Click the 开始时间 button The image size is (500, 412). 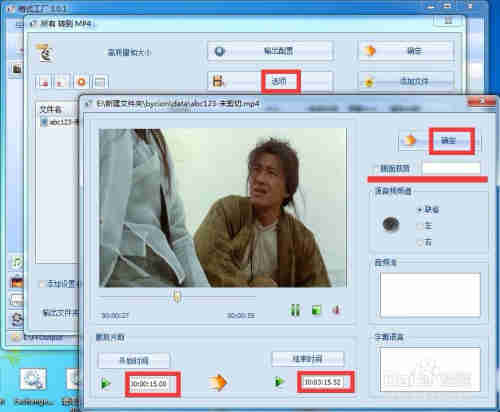(x=134, y=360)
